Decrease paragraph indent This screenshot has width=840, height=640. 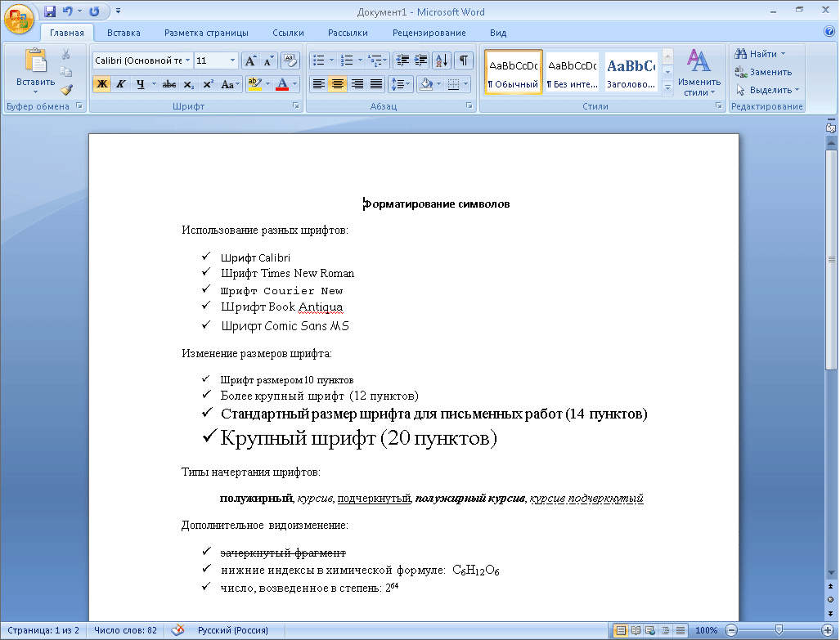(402, 60)
